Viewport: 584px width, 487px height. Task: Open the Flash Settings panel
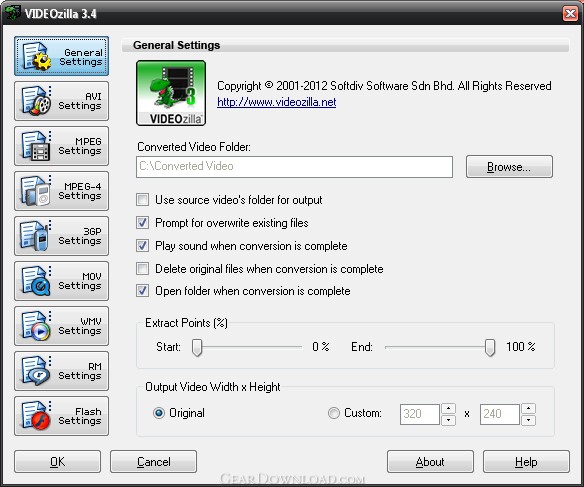(x=61, y=416)
